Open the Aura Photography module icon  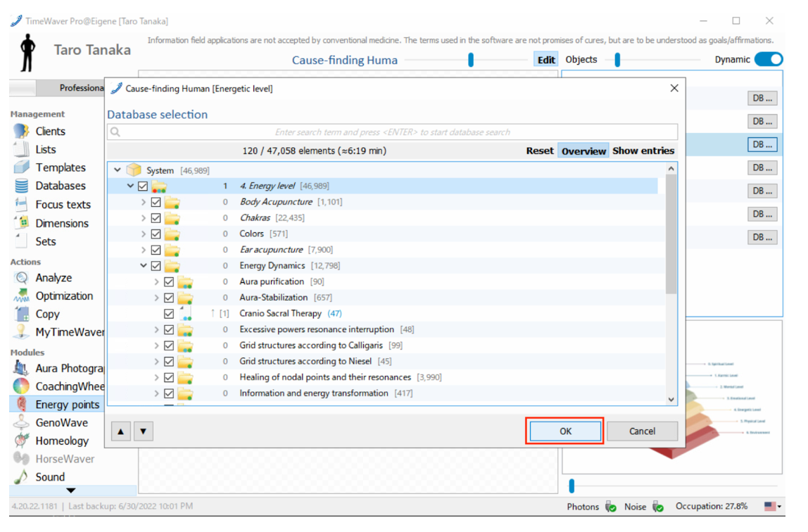pos(22,368)
